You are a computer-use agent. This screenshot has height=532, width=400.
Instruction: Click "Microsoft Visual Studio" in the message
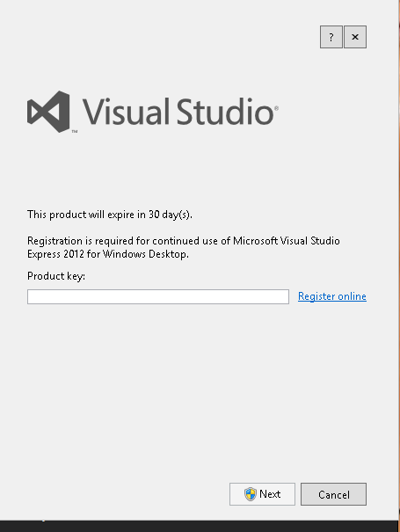(x=287, y=241)
